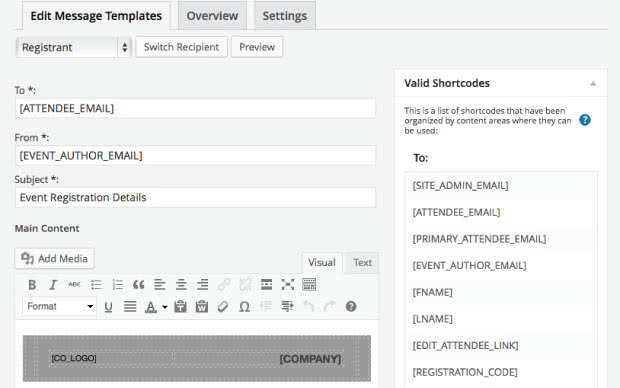Click the Preview button
The image size is (620, 388).
click(x=257, y=47)
